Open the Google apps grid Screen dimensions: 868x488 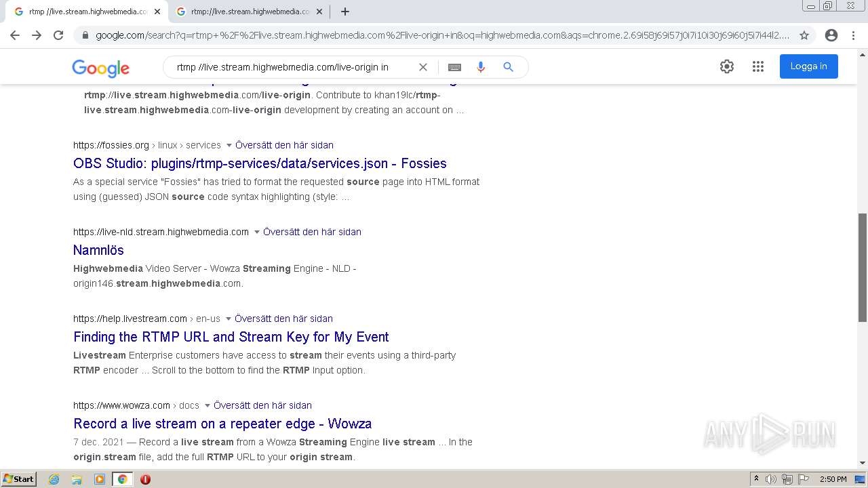tap(758, 66)
